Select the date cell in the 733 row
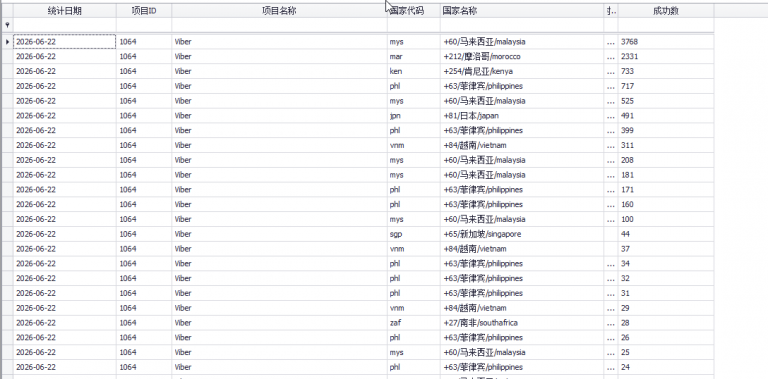 [x=65, y=71]
